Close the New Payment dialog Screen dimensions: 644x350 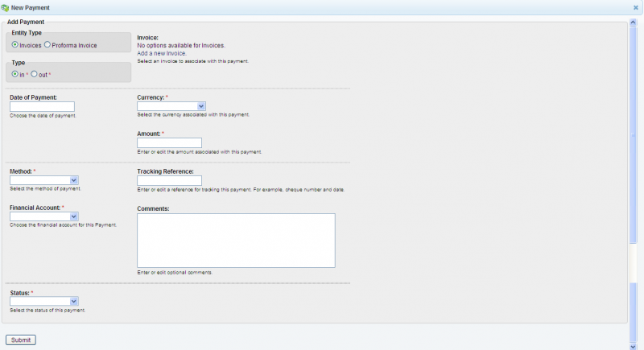coord(636,6)
